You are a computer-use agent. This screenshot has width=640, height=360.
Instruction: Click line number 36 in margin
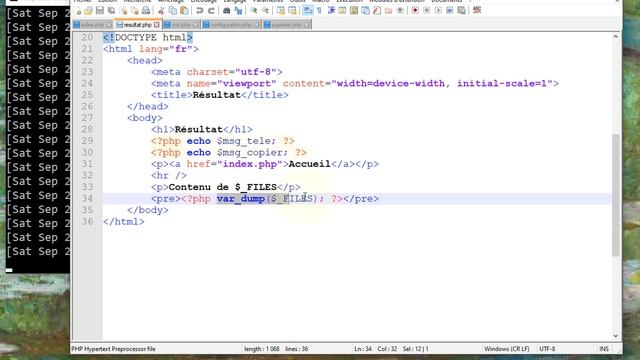tap(87, 222)
